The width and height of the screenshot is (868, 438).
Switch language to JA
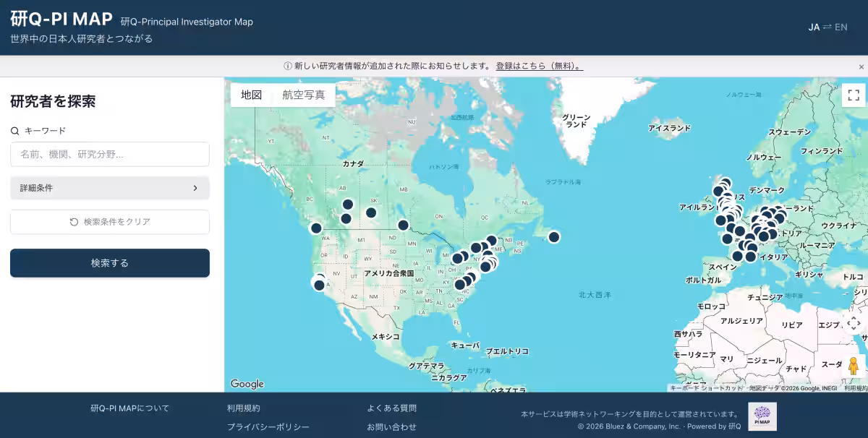814,27
